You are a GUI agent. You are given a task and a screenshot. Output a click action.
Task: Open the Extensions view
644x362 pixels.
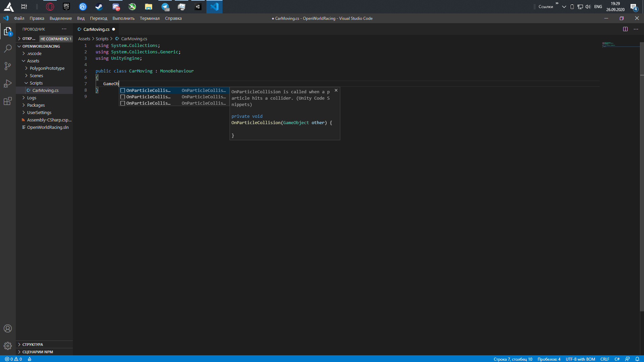coord(8,101)
